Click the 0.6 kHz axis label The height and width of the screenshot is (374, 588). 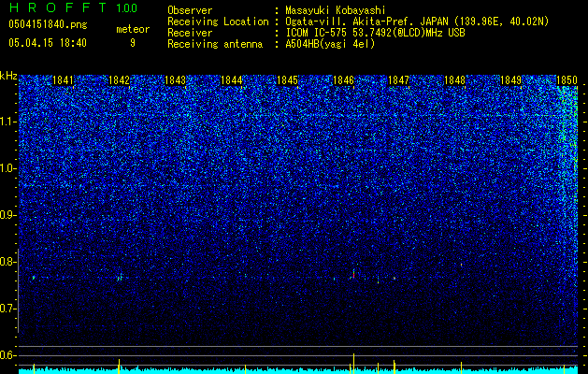[8, 355]
